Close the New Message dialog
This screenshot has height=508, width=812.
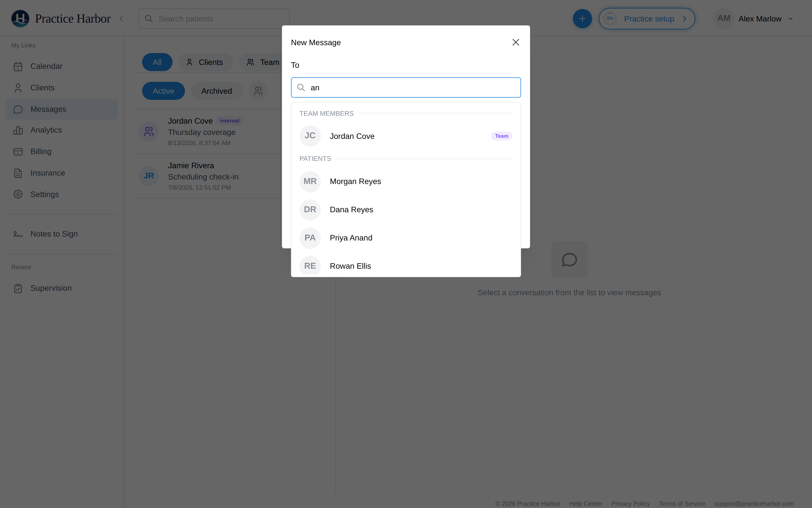516,42
